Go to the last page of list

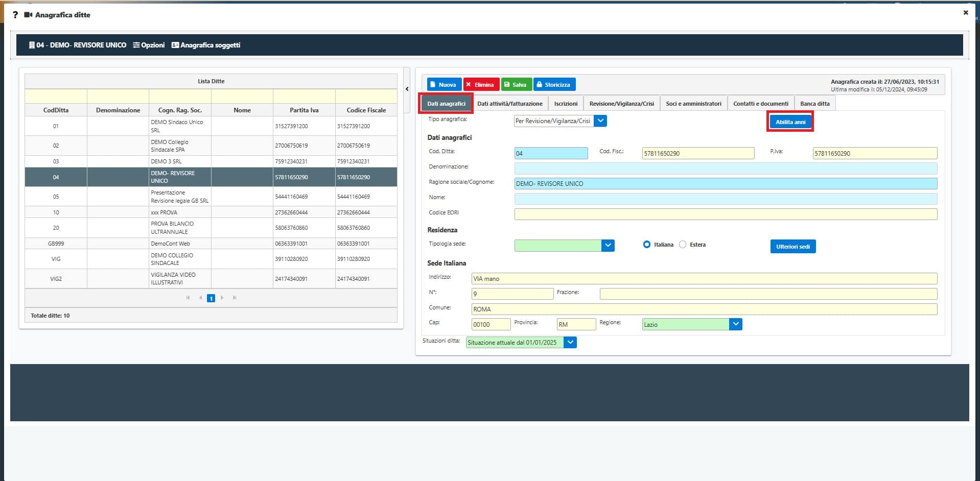[x=235, y=298]
